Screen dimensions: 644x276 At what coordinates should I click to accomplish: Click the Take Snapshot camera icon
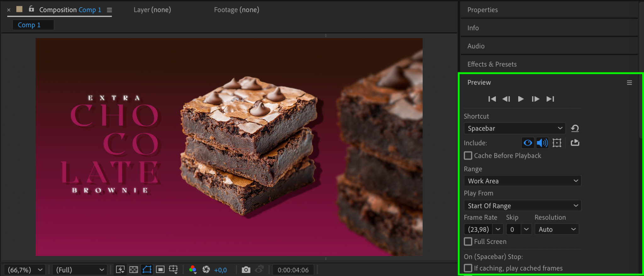coord(246,270)
